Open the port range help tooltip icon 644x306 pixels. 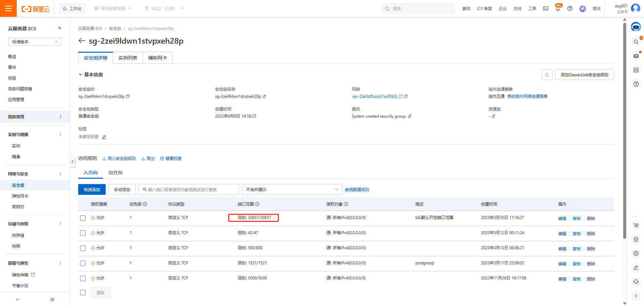pyautogui.click(x=257, y=204)
